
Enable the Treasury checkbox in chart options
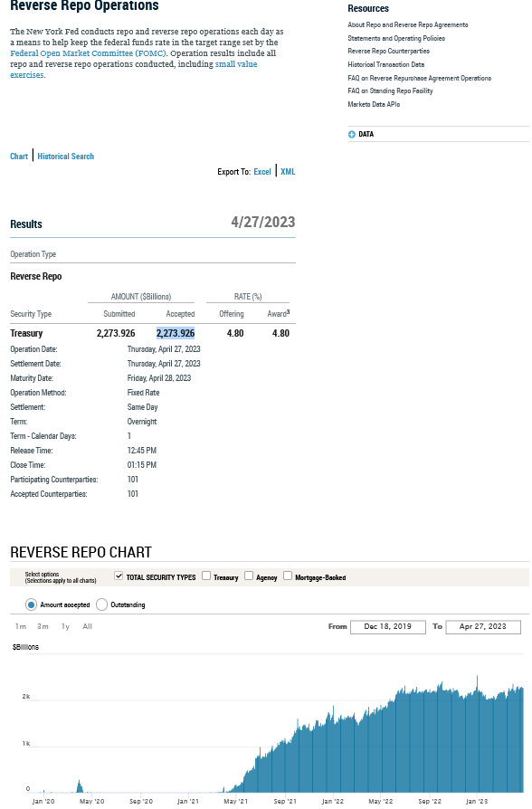[x=206, y=576]
